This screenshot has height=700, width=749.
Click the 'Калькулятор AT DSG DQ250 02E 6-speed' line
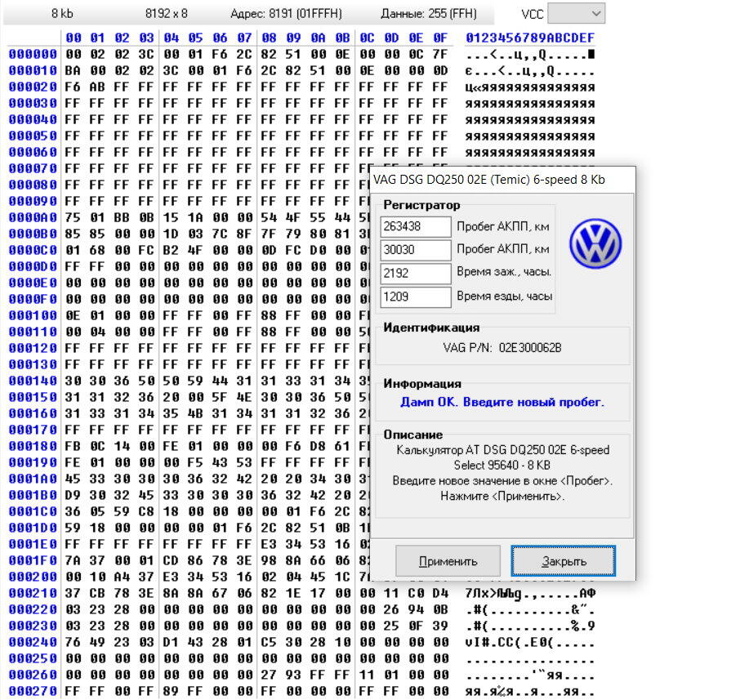click(x=502, y=449)
